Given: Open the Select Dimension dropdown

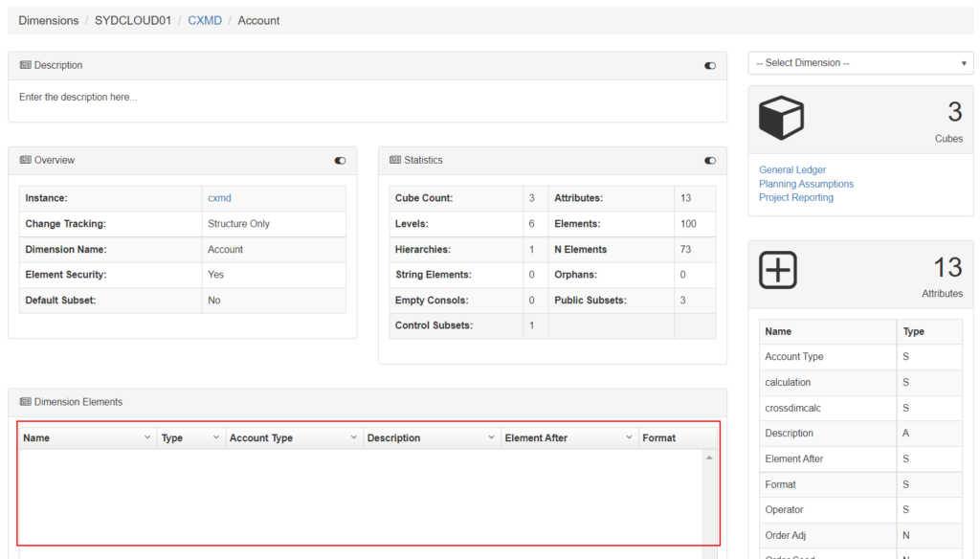Looking at the screenshot, I should point(860,63).
